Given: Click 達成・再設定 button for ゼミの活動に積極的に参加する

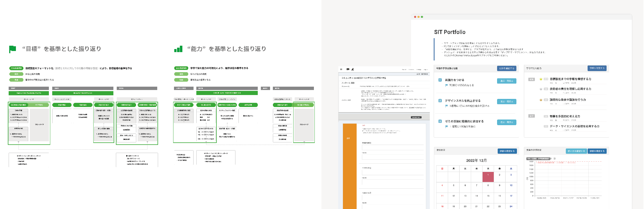Looking at the screenshot, I should coord(507,122).
